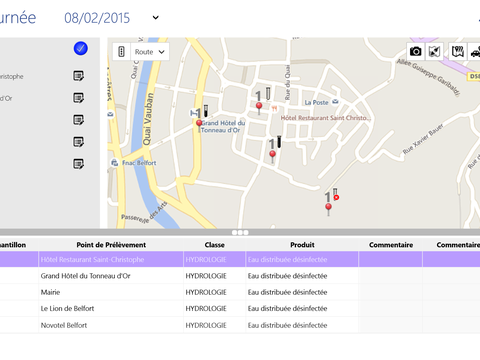This screenshot has height=360, width=480.
Task: Select the Novotel Belfort row
Action: pos(240,325)
